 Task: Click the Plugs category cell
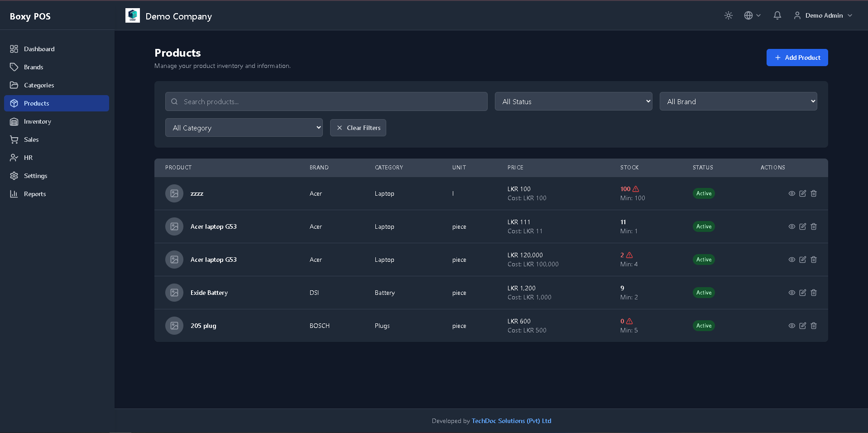[x=382, y=326]
